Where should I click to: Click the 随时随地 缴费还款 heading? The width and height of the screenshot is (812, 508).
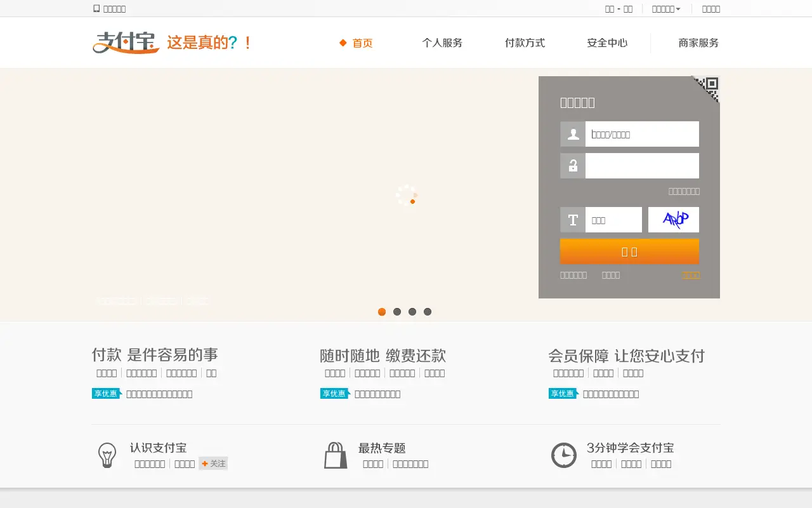383,355
